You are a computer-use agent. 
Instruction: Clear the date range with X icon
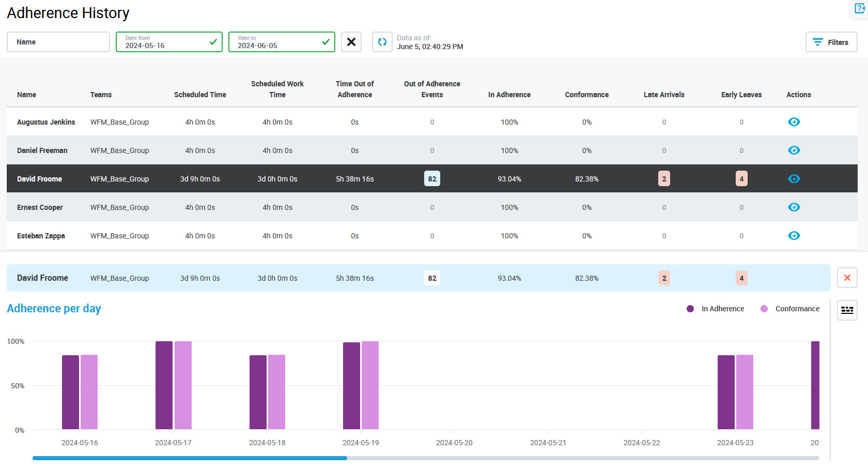(x=351, y=42)
